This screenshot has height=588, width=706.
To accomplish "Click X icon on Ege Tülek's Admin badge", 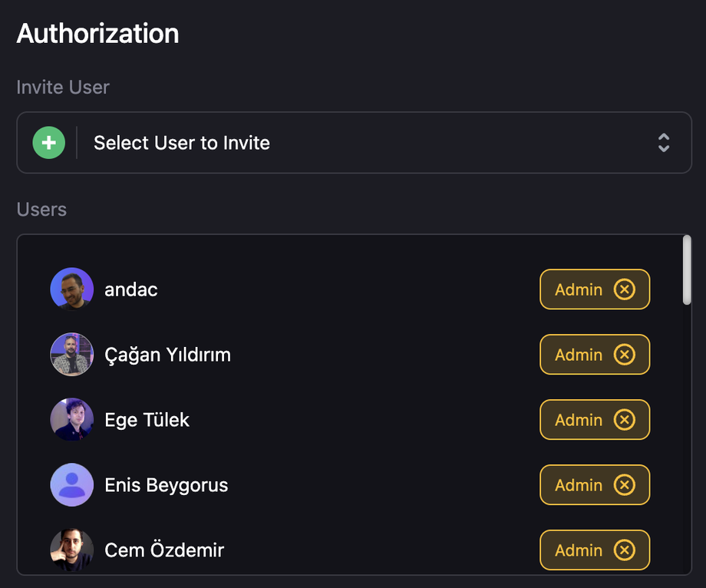I will point(625,420).
